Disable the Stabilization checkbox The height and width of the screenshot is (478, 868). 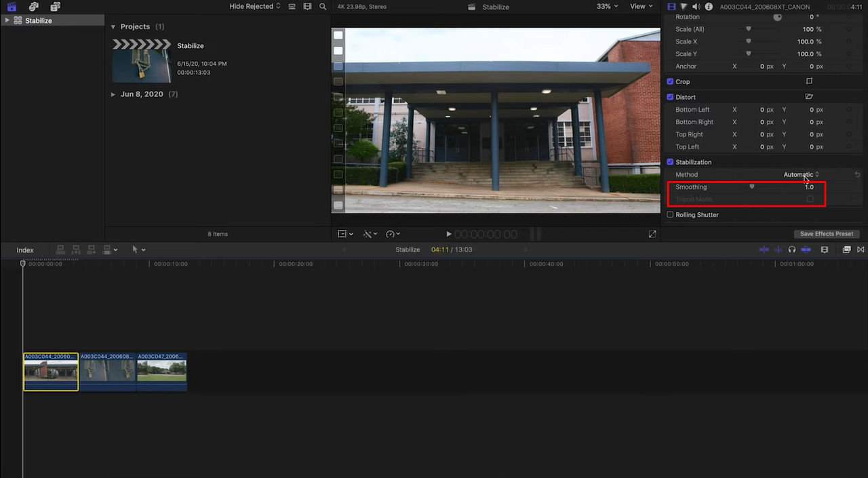[x=670, y=162]
